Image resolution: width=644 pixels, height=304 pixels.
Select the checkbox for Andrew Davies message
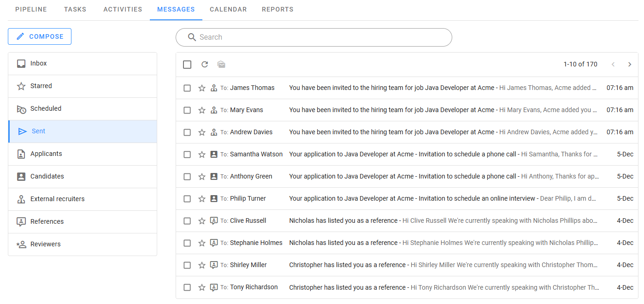click(187, 132)
